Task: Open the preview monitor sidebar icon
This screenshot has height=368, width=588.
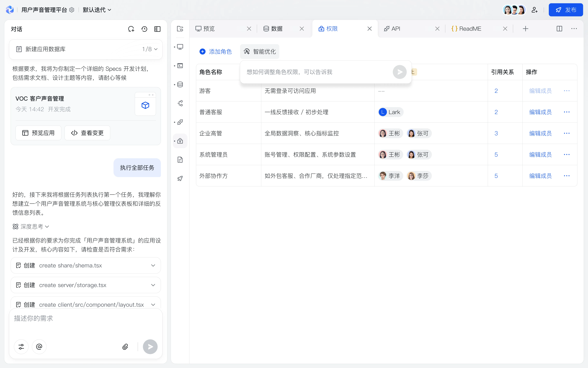Action: [180, 47]
